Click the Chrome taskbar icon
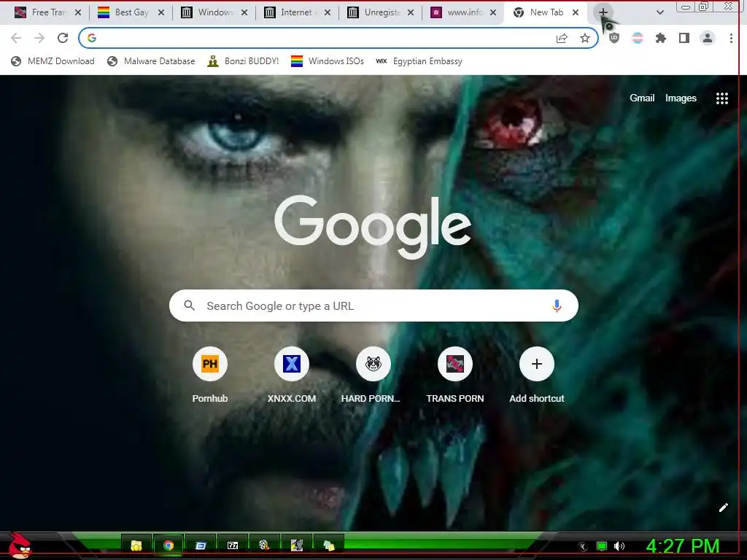Viewport: 747px width, 560px height. tap(169, 545)
